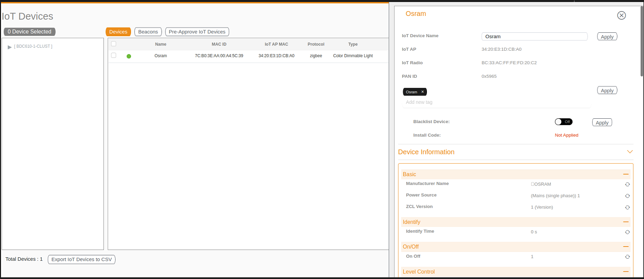Focus the Add new tag field
The width and height of the screenshot is (644, 279).
coord(497,102)
